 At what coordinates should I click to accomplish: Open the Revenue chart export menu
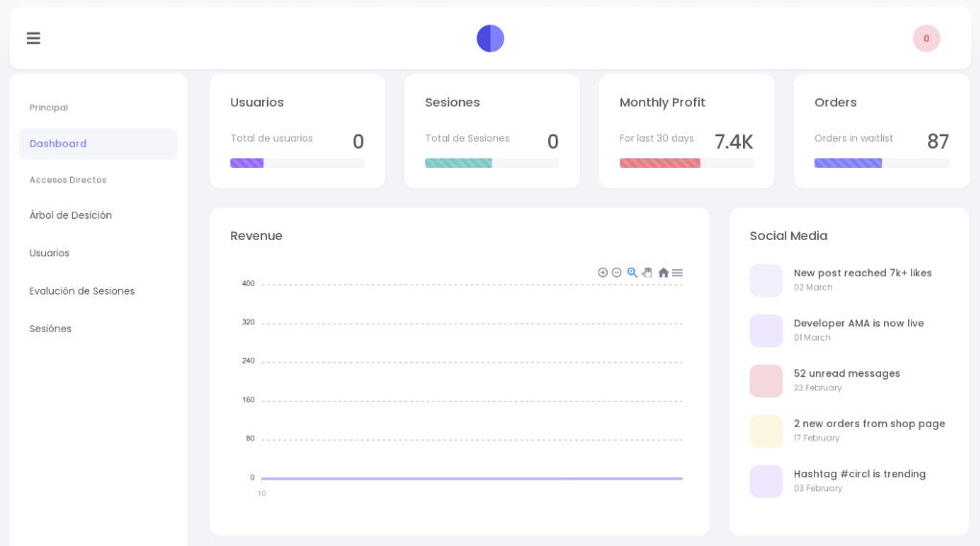point(677,273)
